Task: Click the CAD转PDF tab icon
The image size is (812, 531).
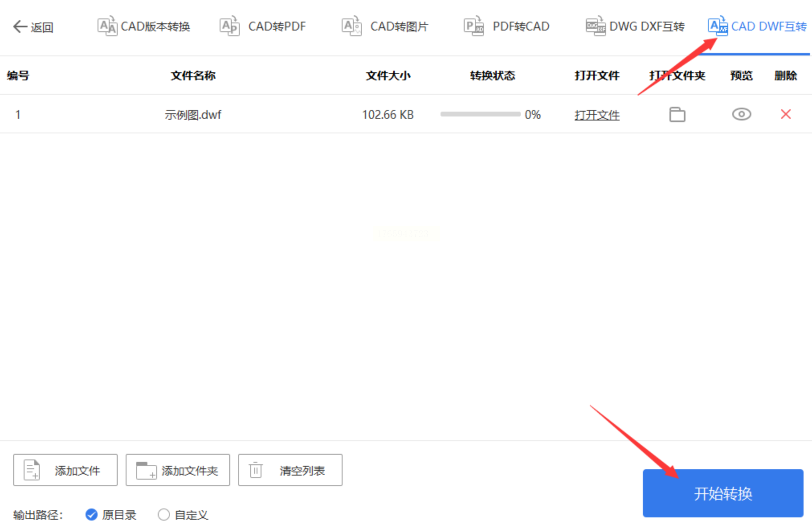Action: 229,27
